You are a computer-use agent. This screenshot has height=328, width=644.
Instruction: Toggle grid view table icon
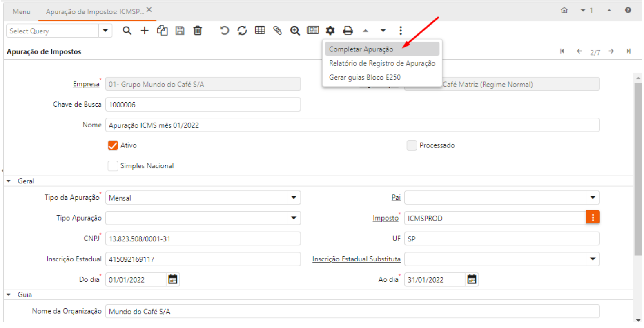click(x=260, y=31)
